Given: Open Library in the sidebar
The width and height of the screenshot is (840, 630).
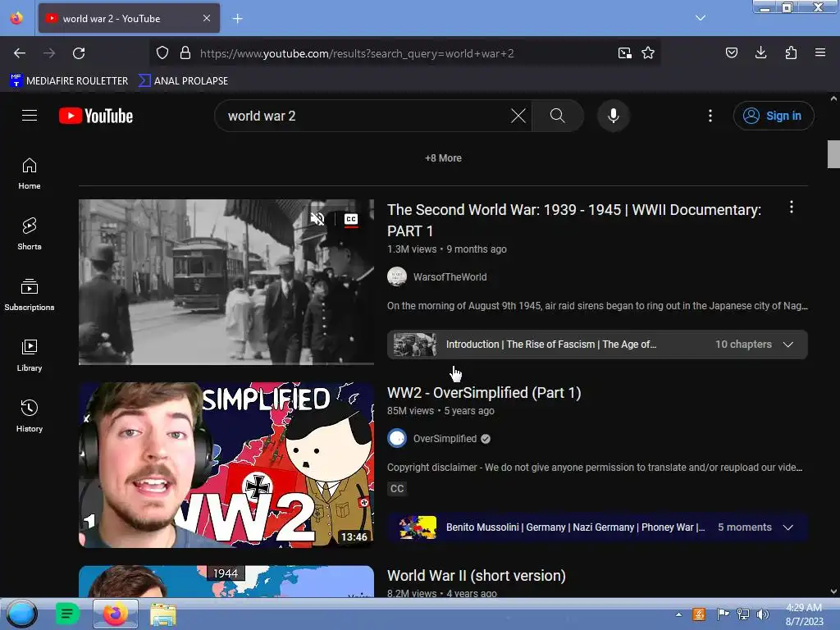Looking at the screenshot, I should [x=30, y=356].
